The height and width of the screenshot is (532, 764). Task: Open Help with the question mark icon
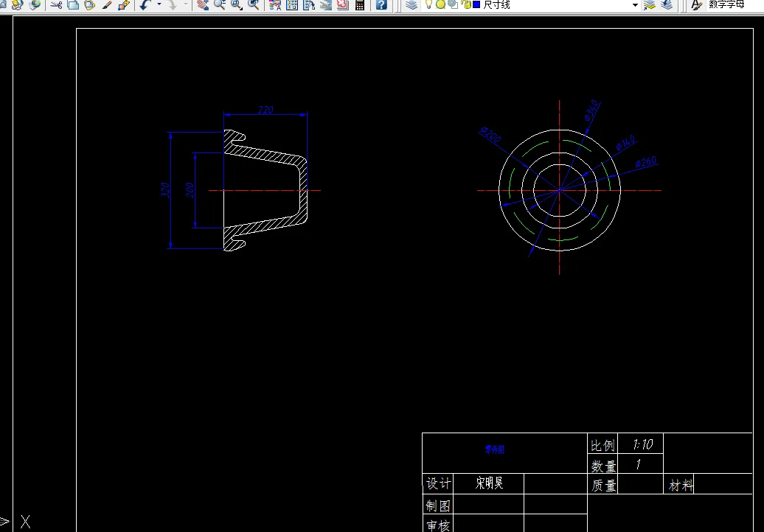pos(381,5)
